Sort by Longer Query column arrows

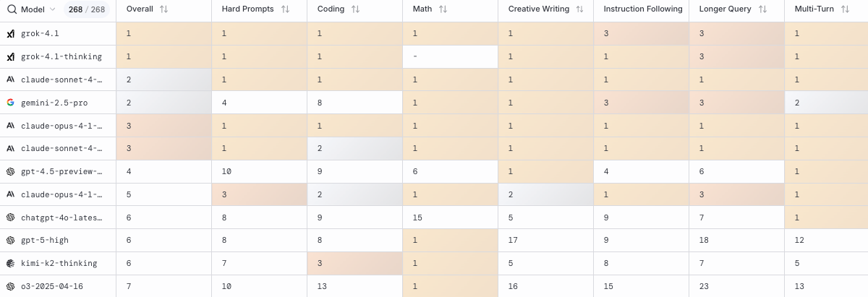pos(762,9)
